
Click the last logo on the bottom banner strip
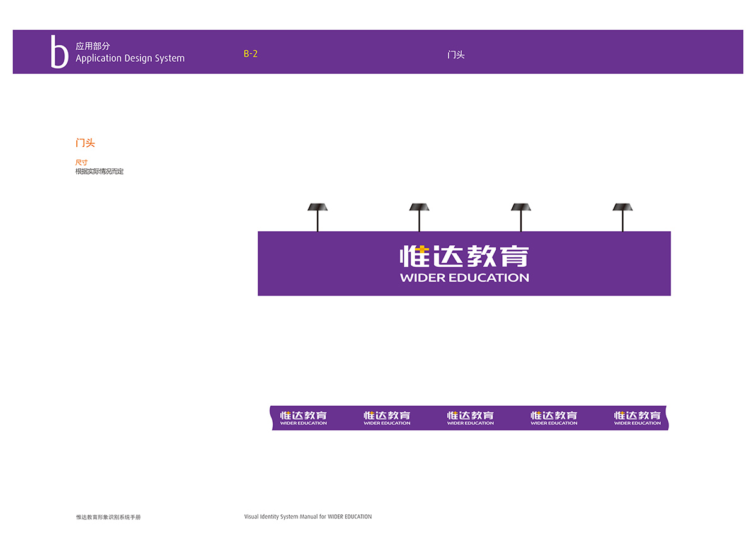click(x=638, y=418)
